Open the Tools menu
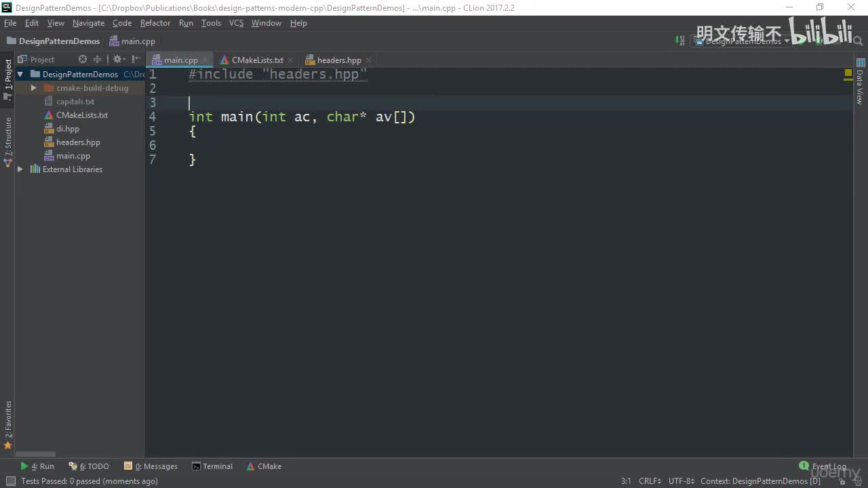 211,23
